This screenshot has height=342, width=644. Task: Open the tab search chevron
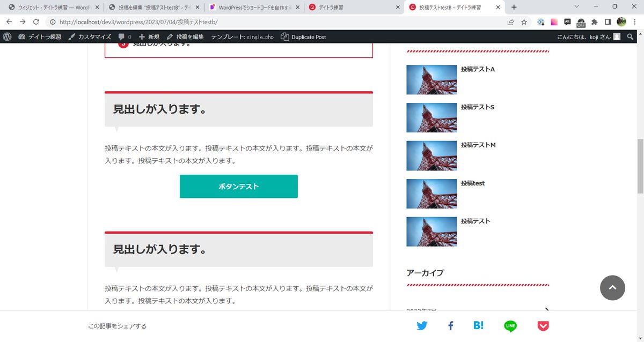[x=577, y=7]
